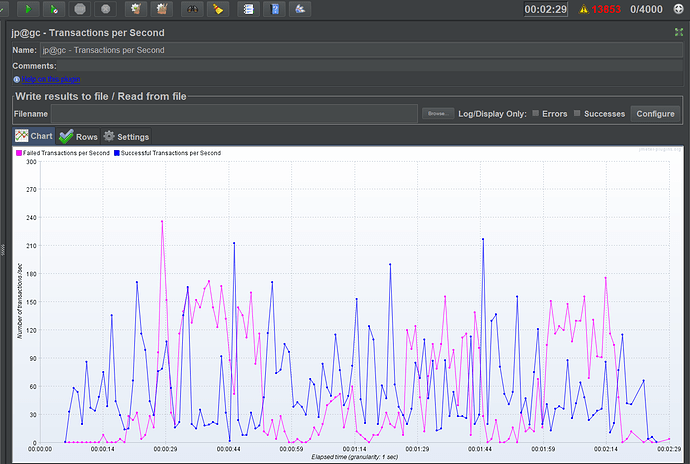Click the rightmost toolbar plugin icon

[x=300, y=9]
